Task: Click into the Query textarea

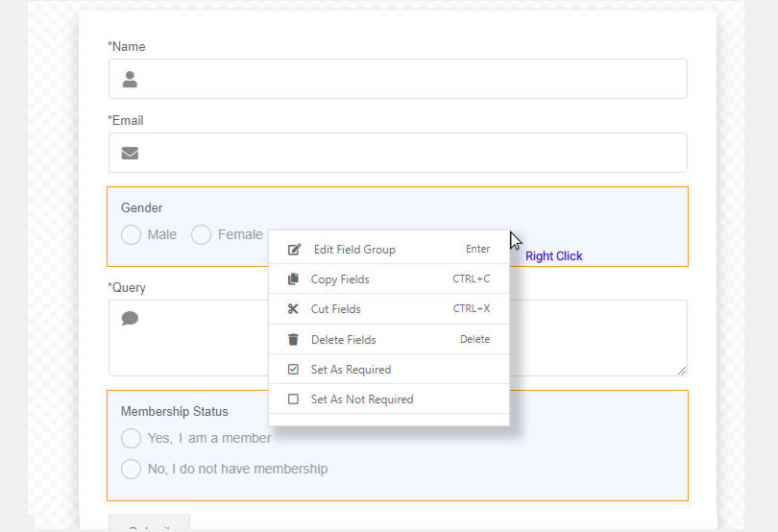Action: [398, 338]
